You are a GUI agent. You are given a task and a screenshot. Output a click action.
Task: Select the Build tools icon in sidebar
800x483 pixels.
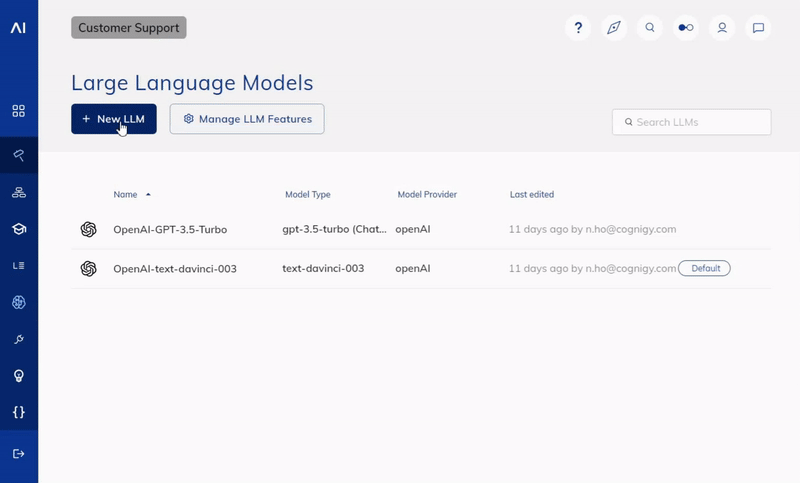[x=19, y=155]
